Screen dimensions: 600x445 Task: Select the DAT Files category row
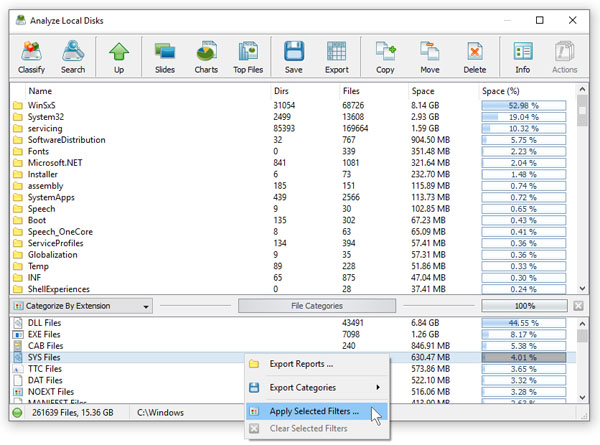point(293,380)
